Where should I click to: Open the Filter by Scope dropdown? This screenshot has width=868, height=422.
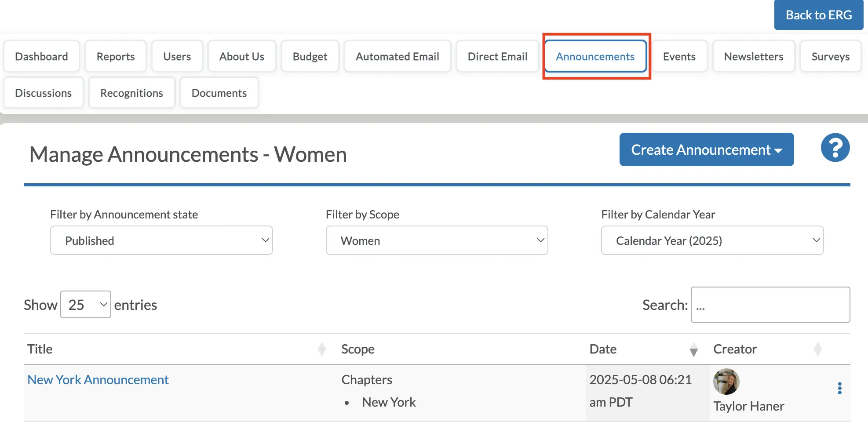pos(437,240)
